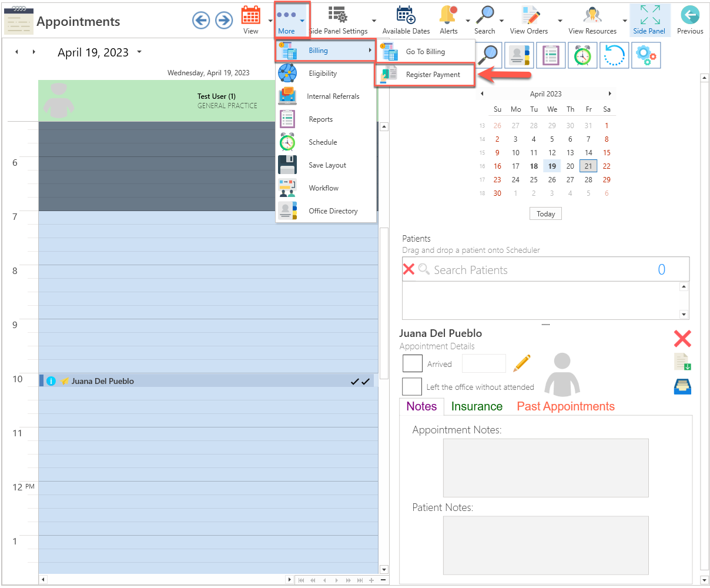Go to previous day with back arrow circle
The width and height of the screenshot is (710, 588).
pyautogui.click(x=201, y=21)
